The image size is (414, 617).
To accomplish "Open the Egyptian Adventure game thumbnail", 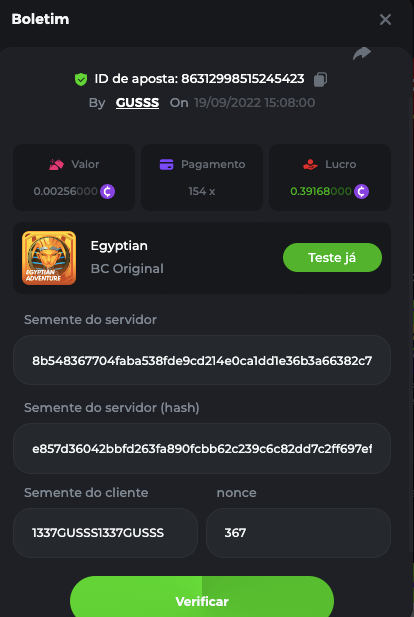I will (49, 258).
